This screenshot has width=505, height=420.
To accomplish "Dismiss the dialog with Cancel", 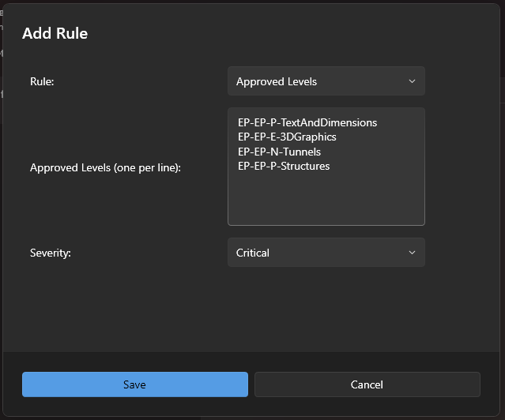I will [367, 384].
